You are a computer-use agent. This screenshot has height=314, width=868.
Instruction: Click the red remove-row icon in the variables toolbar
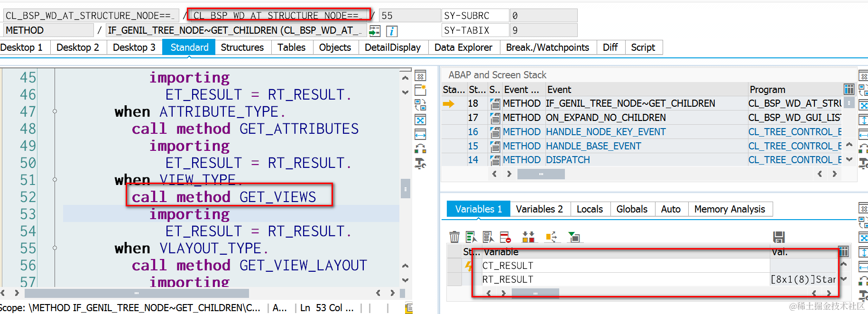[x=505, y=237]
